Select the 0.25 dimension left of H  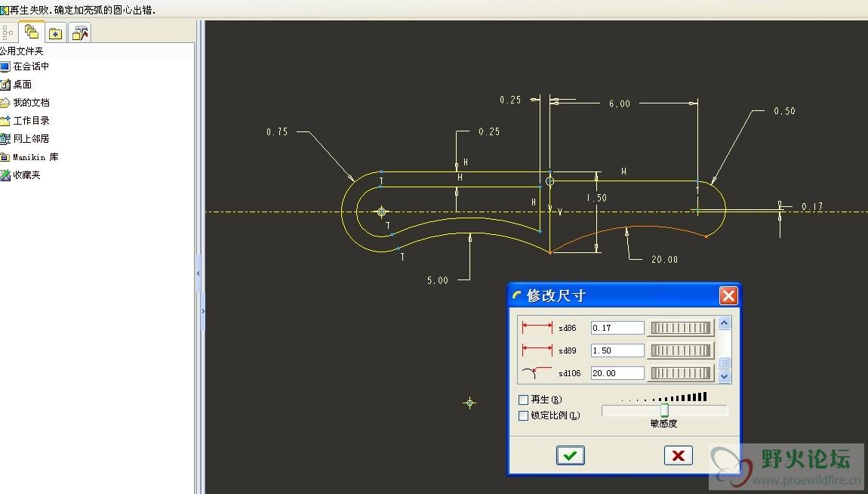(489, 131)
